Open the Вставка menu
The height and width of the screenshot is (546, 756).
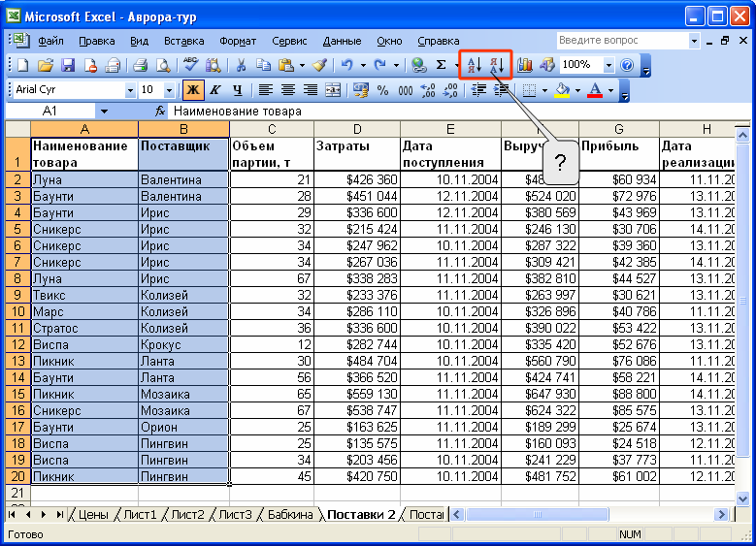point(183,41)
